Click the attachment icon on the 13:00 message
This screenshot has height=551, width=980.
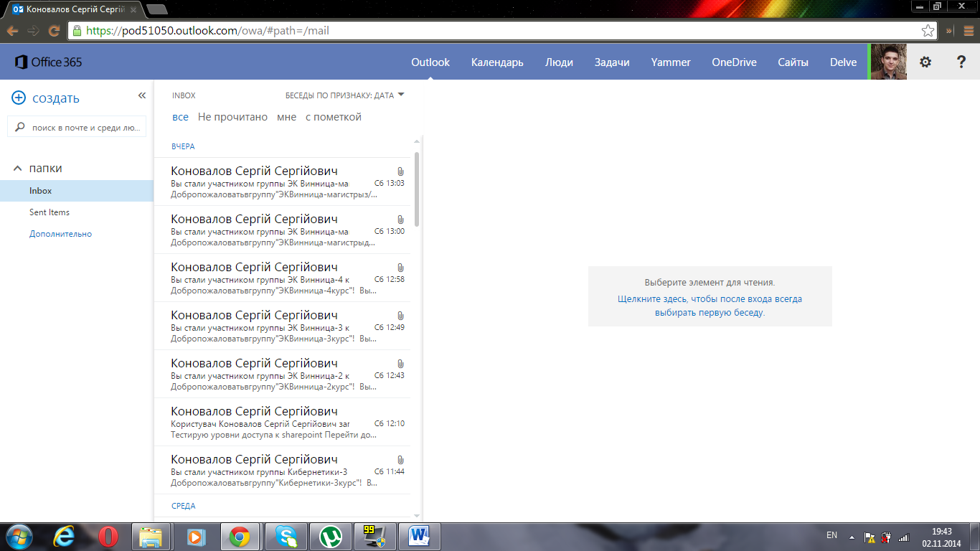(400, 220)
